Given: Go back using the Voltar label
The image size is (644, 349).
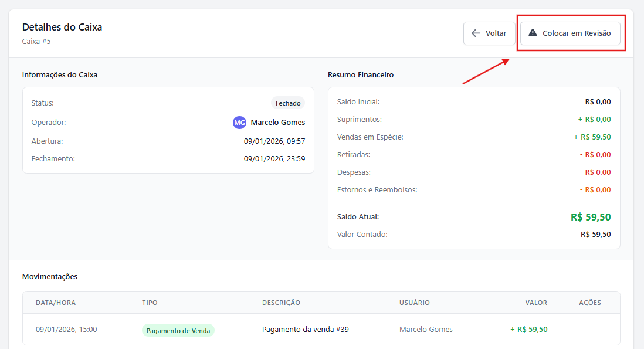Looking at the screenshot, I should click(x=496, y=33).
